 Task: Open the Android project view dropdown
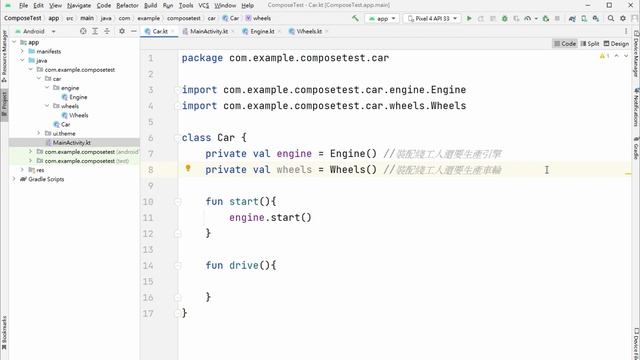point(35,31)
